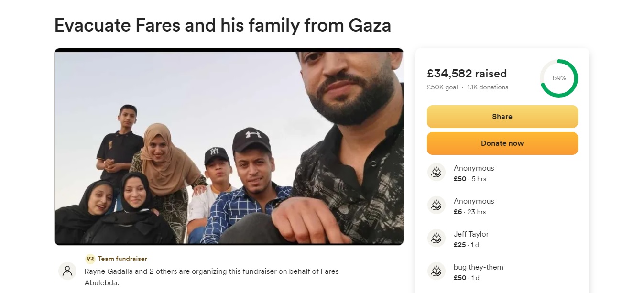This screenshot has height=293, width=644.
Task: Click the £34,582 raised amount
Action: pyautogui.click(x=467, y=74)
